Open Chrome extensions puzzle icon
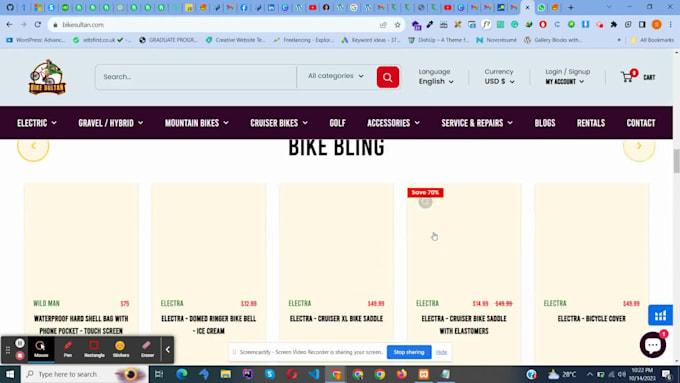Image resolution: width=680 pixels, height=383 pixels. (x=614, y=25)
